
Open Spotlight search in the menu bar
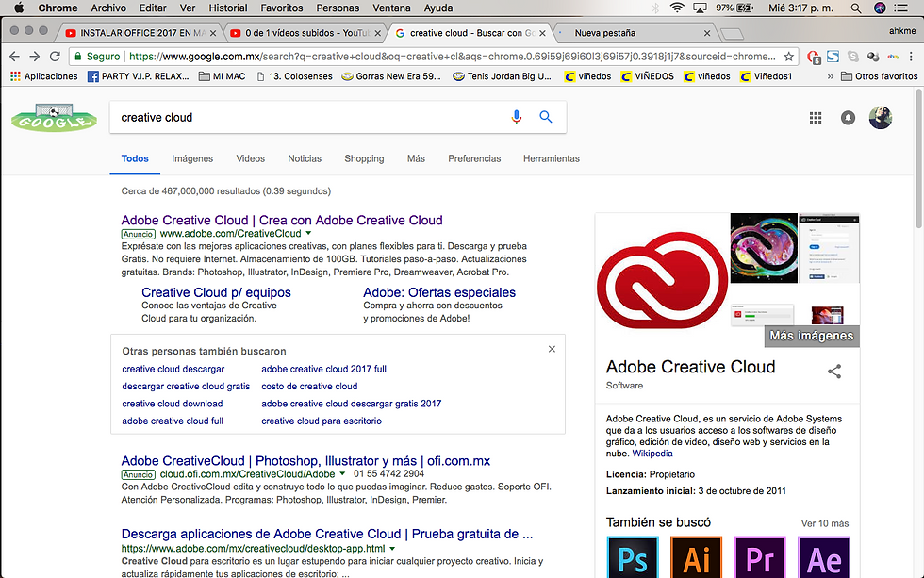856,8
